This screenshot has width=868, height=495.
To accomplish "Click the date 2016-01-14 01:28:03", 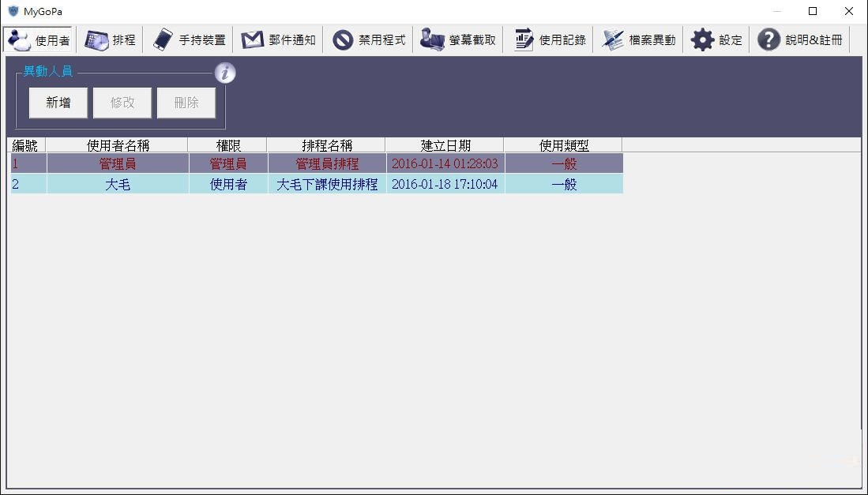I will [x=445, y=163].
